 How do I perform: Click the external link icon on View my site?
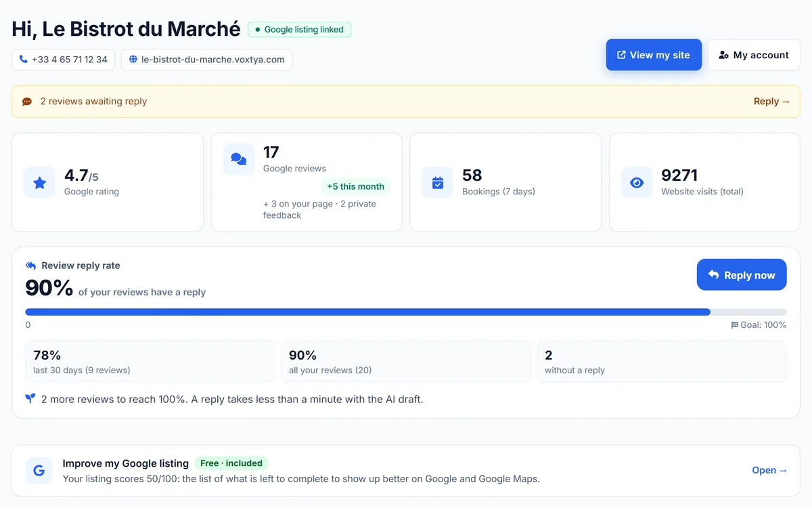coord(621,55)
